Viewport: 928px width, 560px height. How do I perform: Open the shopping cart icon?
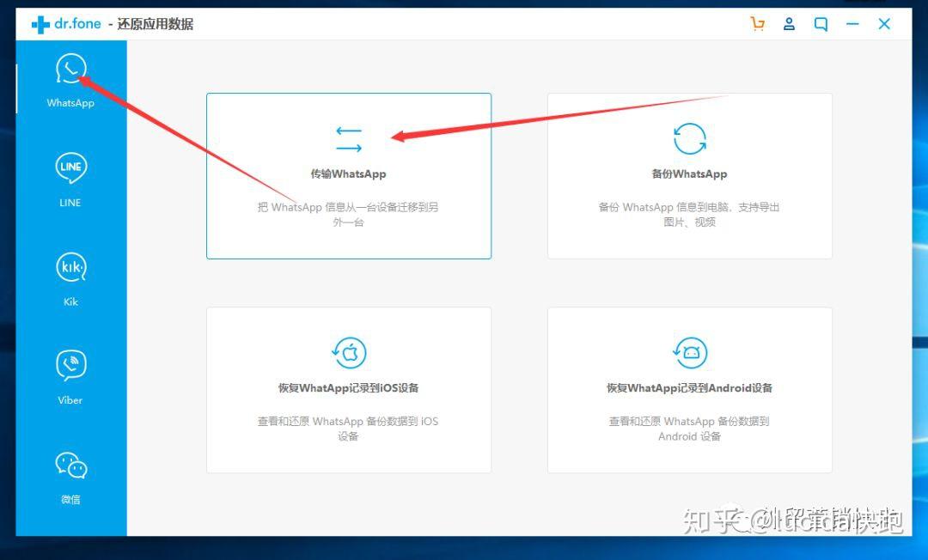tap(757, 24)
